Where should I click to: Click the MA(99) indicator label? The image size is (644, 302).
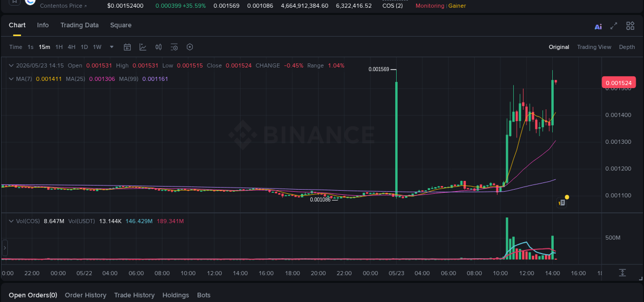[x=129, y=79]
